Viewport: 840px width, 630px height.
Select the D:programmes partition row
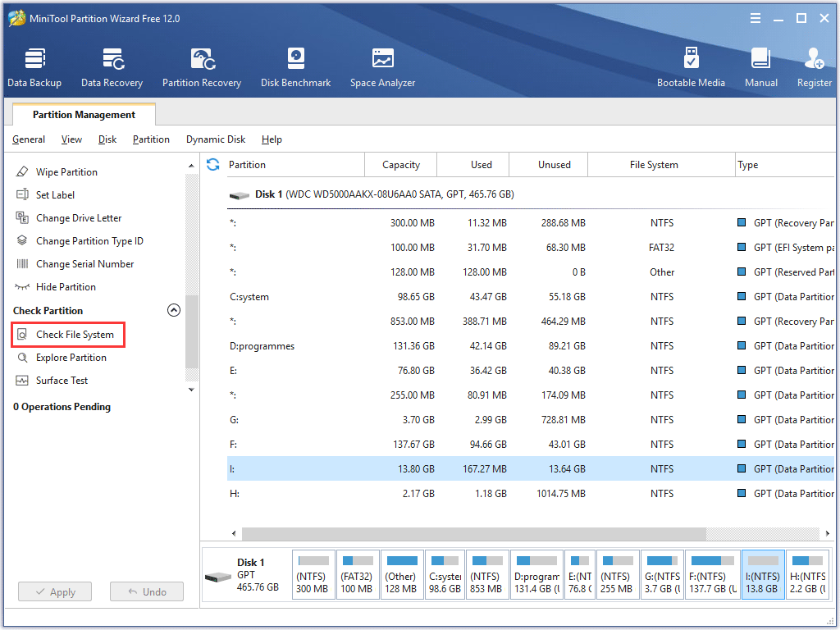coord(531,346)
